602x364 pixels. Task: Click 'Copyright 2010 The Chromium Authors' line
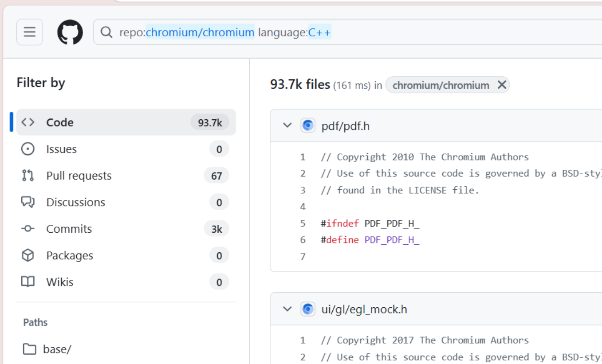tap(425, 157)
